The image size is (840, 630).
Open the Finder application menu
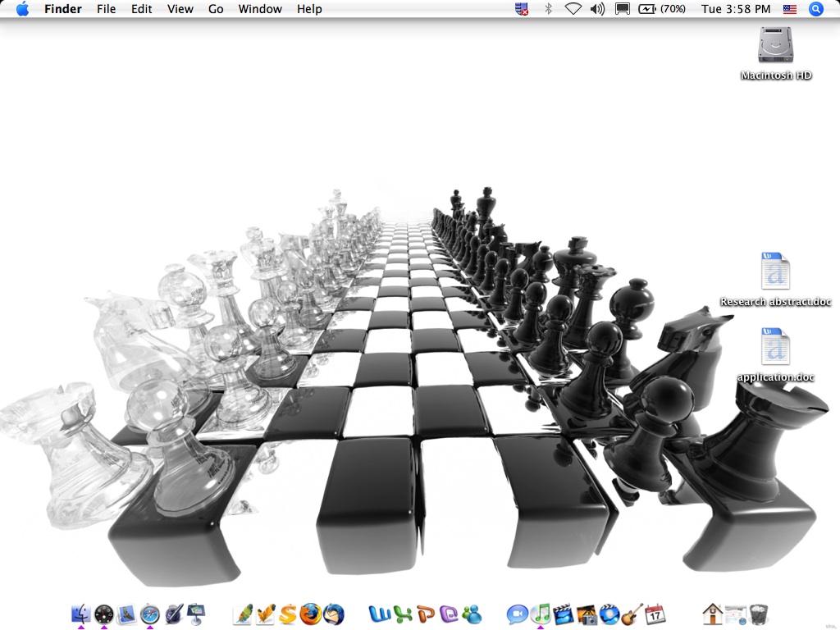[x=62, y=8]
